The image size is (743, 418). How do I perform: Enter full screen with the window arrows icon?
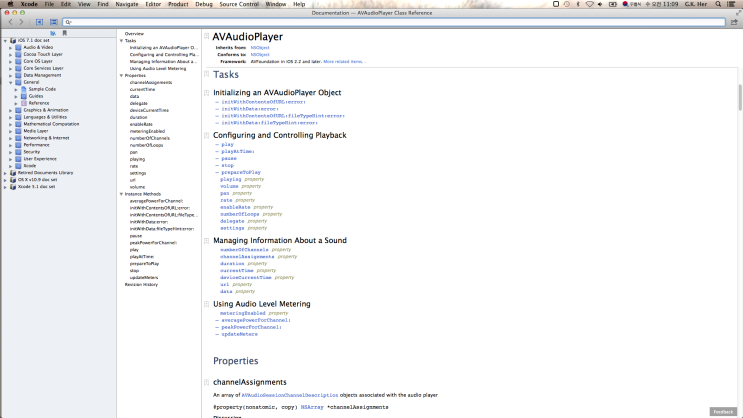(738, 13)
